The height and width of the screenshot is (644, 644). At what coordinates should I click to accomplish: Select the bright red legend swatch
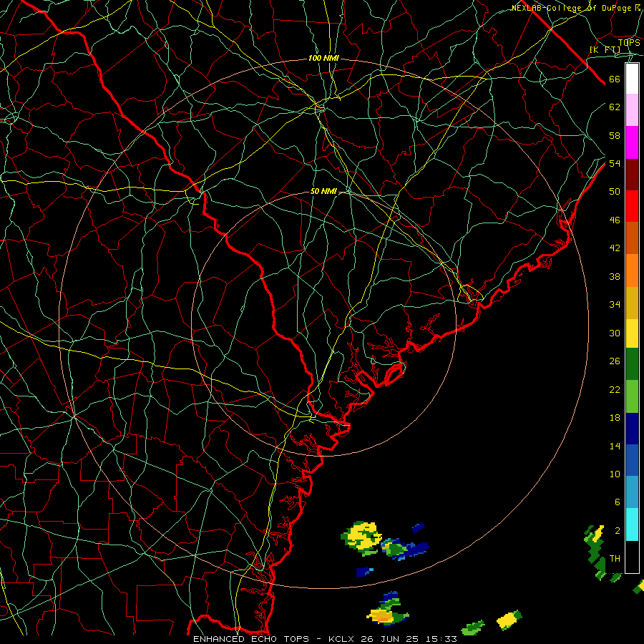632,206
